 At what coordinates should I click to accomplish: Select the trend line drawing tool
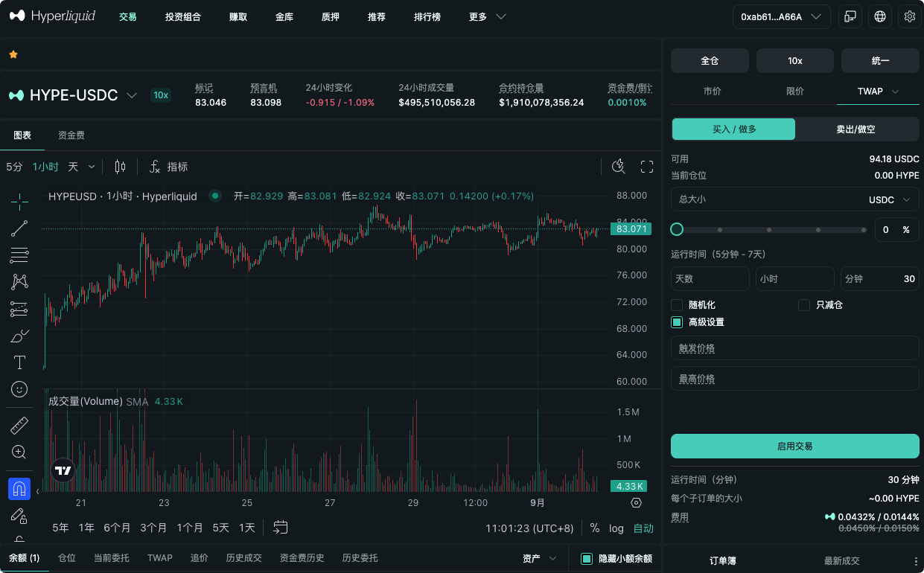(19, 228)
